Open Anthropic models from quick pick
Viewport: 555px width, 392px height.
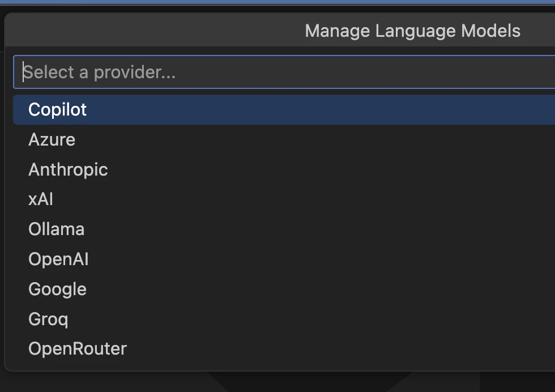68,169
